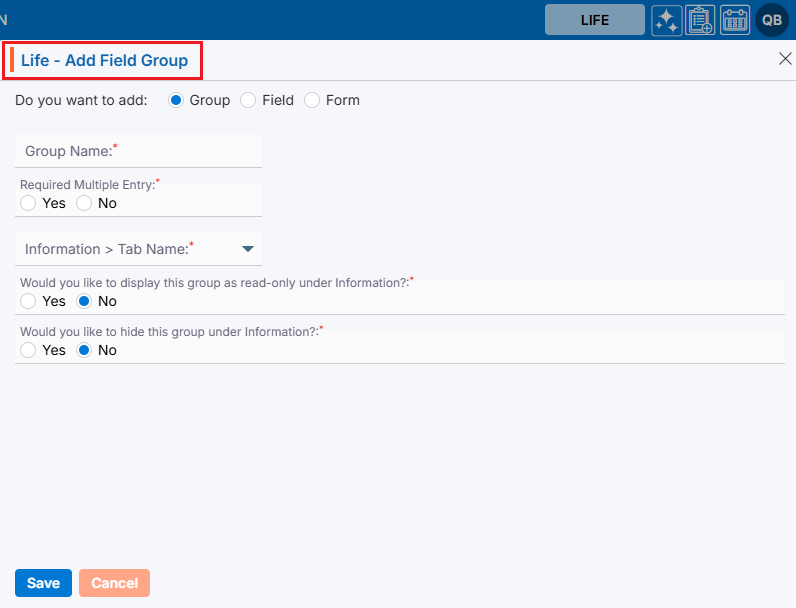Select the Group radio option
The width and height of the screenshot is (796, 608).
pyautogui.click(x=177, y=100)
